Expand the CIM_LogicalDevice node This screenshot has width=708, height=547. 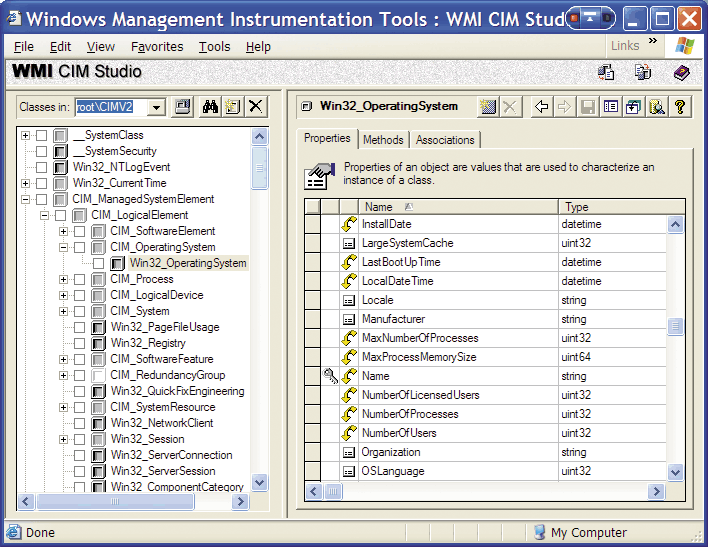64,295
